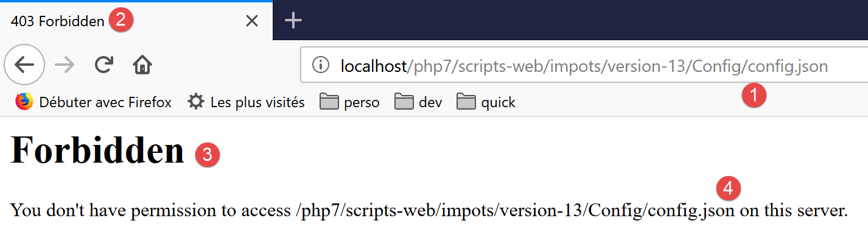Screen dimensions: 868x243
Task: Click the "You don't have permission" message text
Action: 429,211
